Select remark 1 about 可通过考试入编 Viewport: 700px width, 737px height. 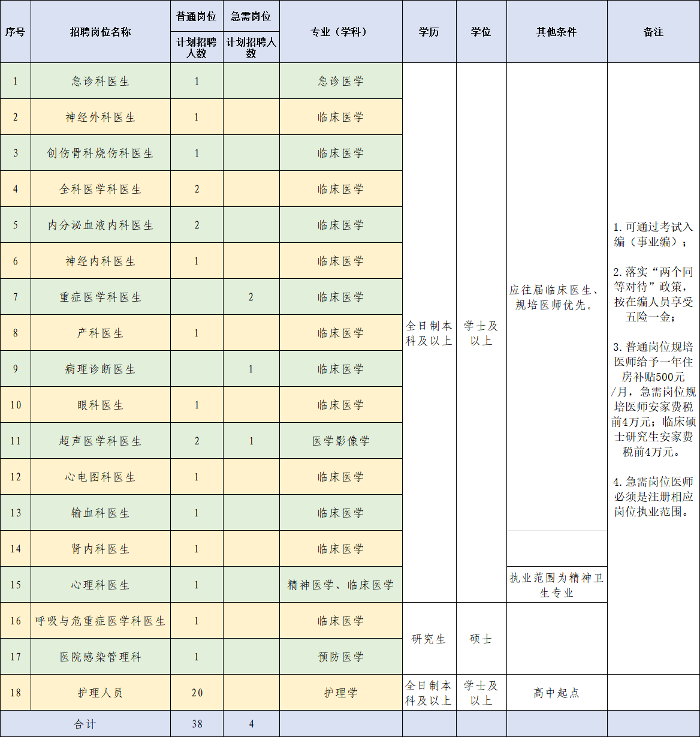653,234
